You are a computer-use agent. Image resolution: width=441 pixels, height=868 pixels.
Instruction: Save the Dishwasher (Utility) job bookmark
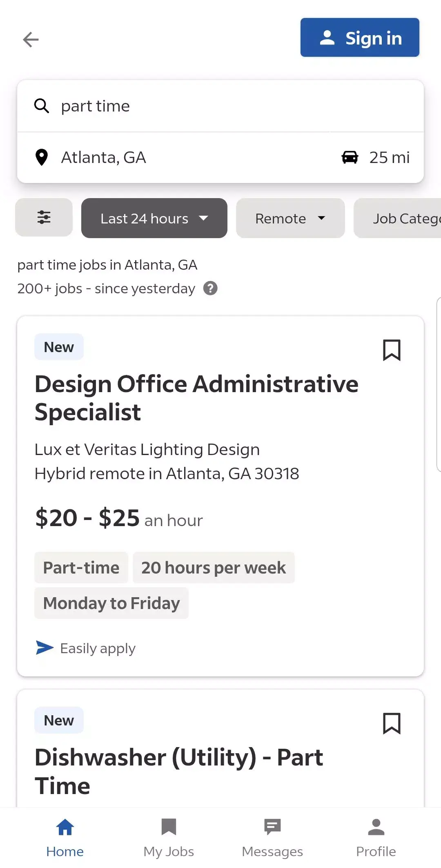pyautogui.click(x=392, y=723)
